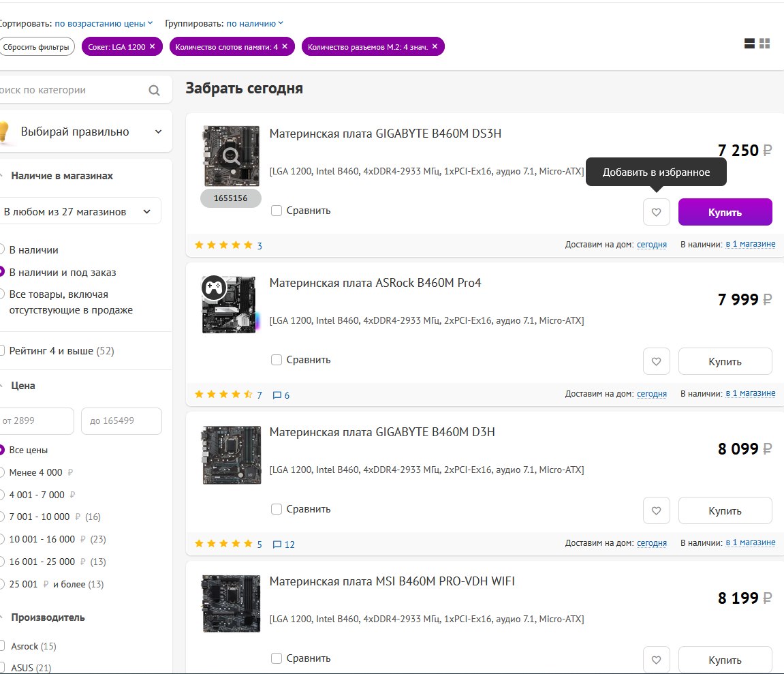Select Все товары, включая отсутствующие option

[67, 302]
